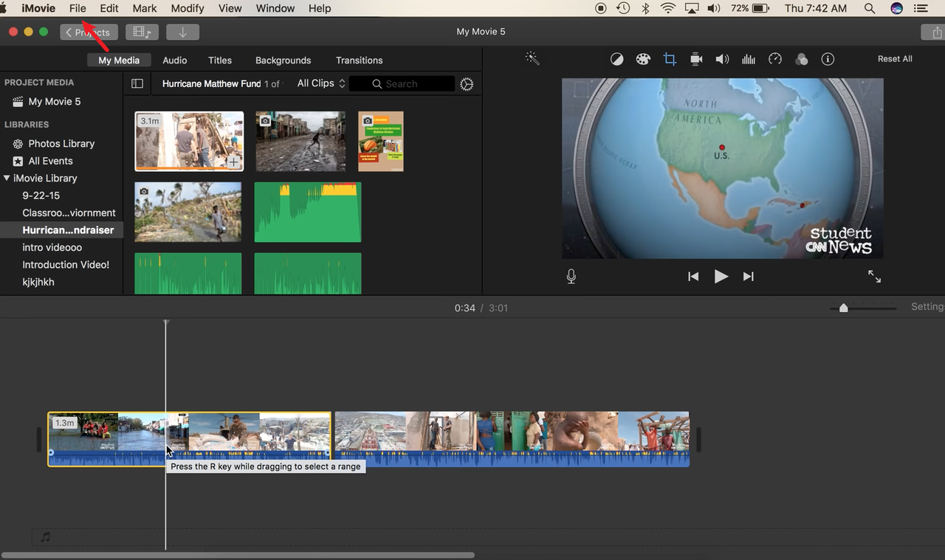Open the noise reduction equalizer icon
The height and width of the screenshot is (560, 945).
click(749, 60)
